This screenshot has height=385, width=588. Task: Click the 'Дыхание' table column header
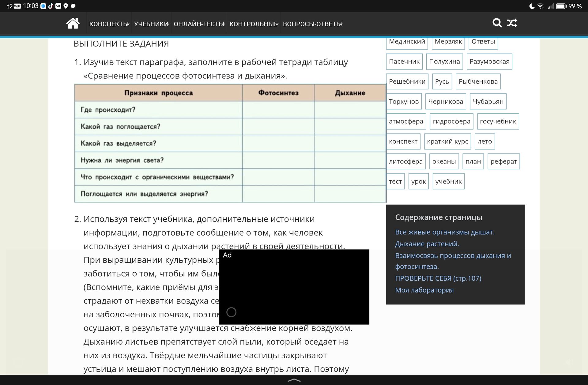tap(350, 93)
